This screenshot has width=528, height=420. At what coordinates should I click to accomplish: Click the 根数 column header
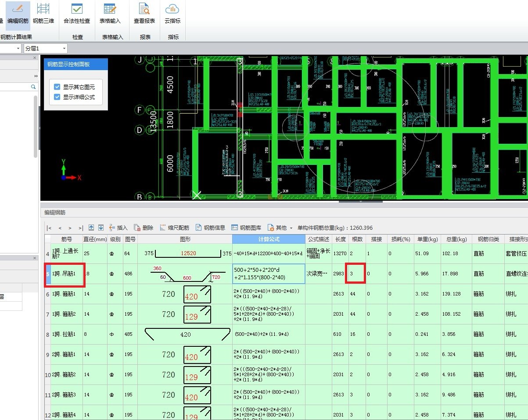357,239
